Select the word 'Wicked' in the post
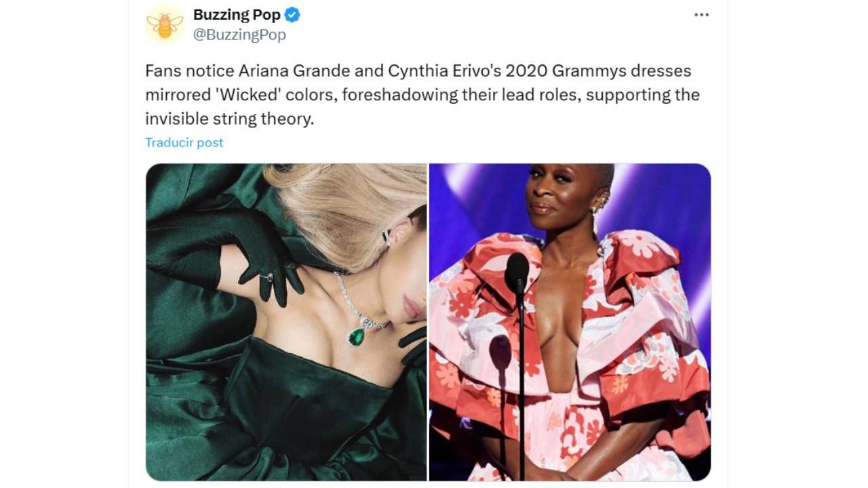This screenshot has height=488, width=868. point(247,95)
